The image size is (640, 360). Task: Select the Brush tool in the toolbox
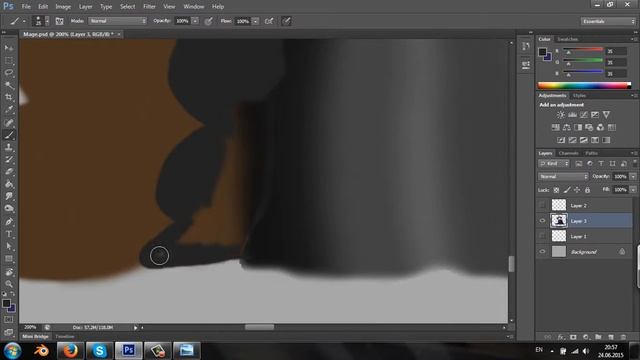[9, 135]
